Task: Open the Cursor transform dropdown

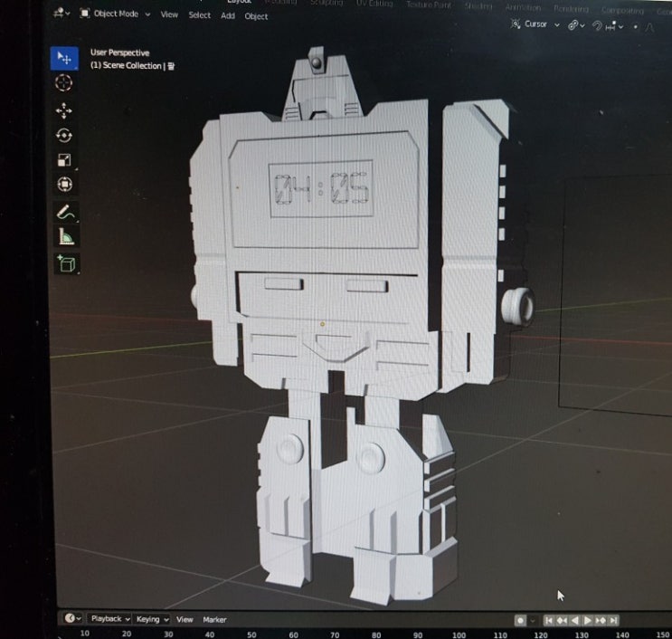Action: pos(535,24)
